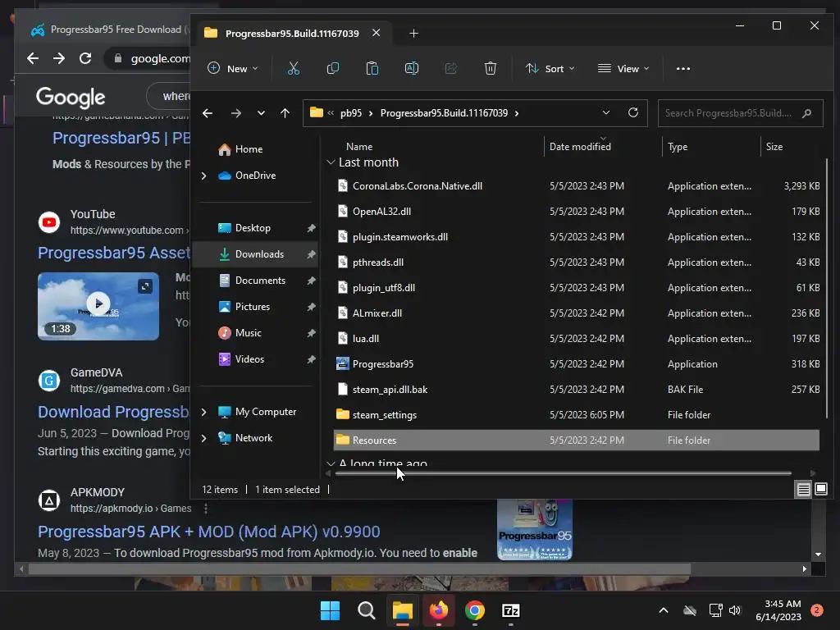
Task: Open the New item dropdown
Action: click(233, 69)
